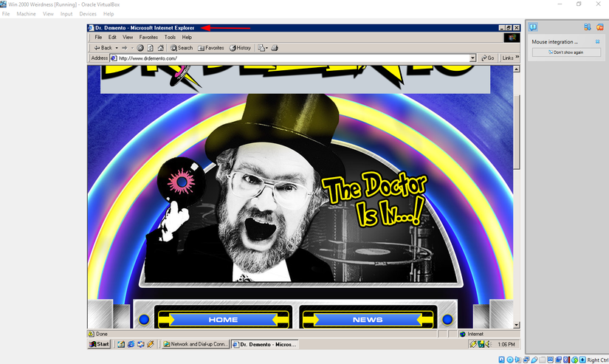Open the Search pane from toolbar
The width and height of the screenshot is (609, 364).
182,48
